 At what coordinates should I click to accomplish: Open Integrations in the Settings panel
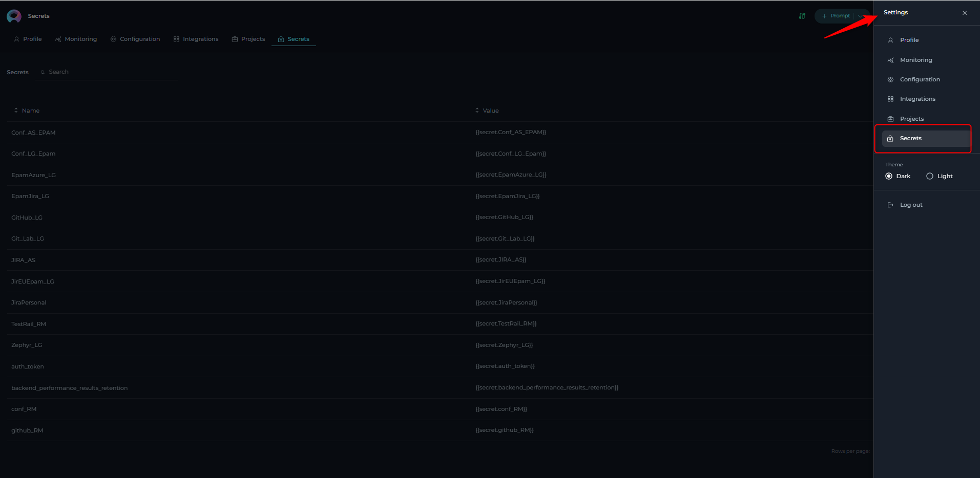(926, 99)
